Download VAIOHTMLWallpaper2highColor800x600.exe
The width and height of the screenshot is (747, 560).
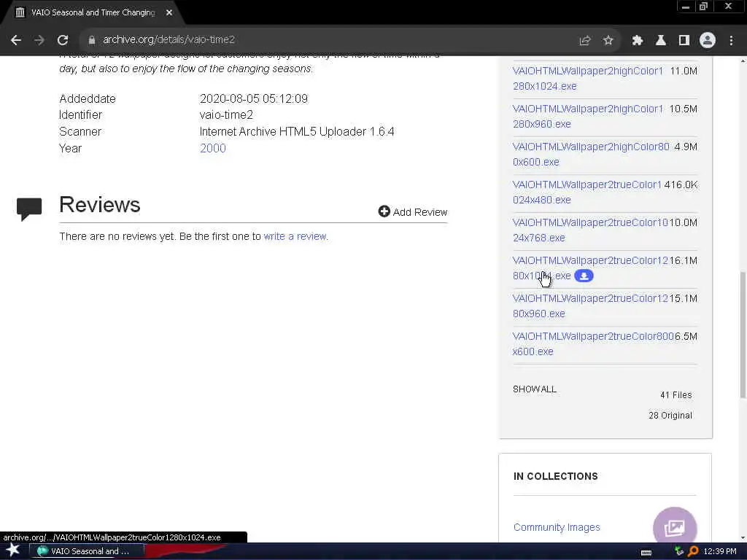pyautogui.click(x=591, y=155)
